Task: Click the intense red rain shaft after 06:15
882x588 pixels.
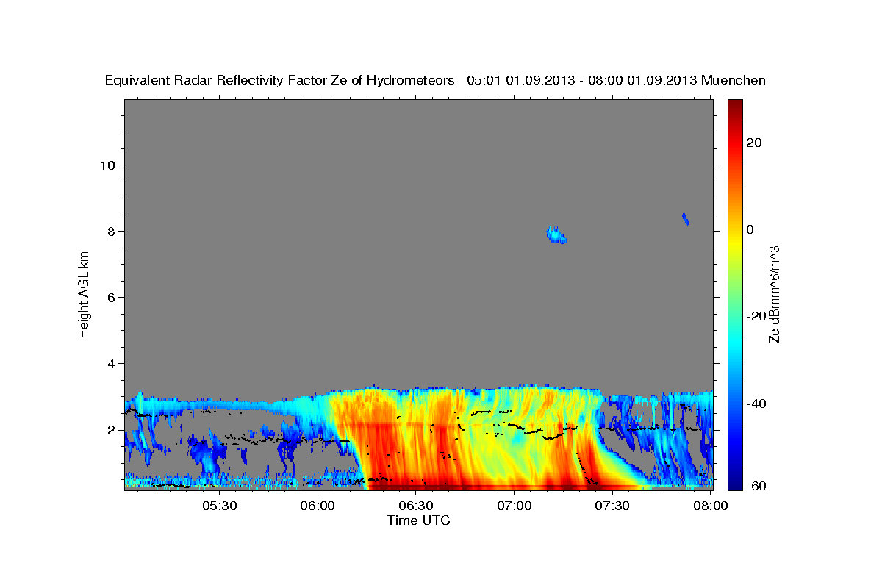Action: coord(382,456)
